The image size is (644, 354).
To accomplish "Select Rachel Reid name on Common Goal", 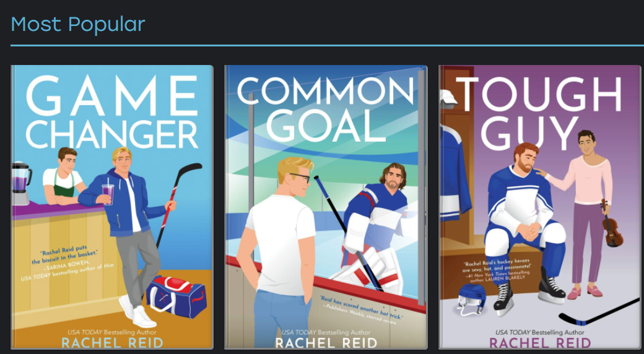I will (326, 342).
